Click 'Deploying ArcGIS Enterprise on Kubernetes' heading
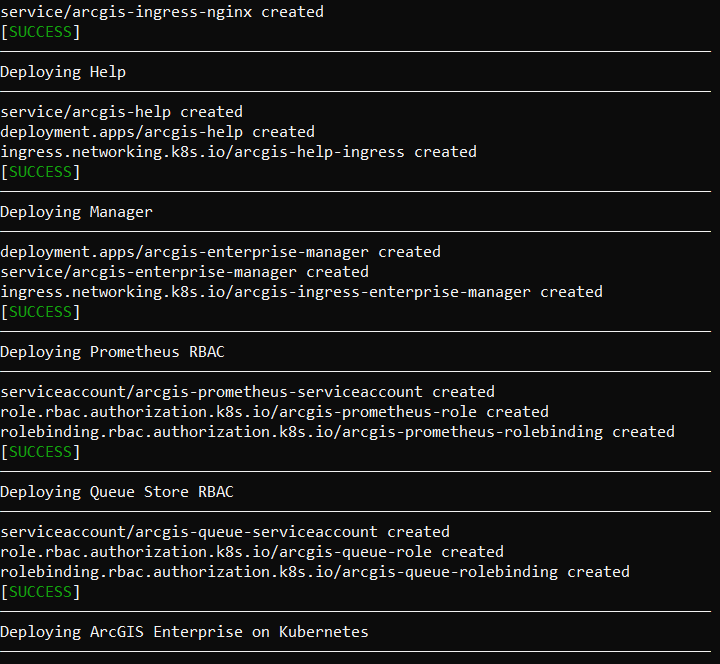The height and width of the screenshot is (664, 720). tap(185, 632)
